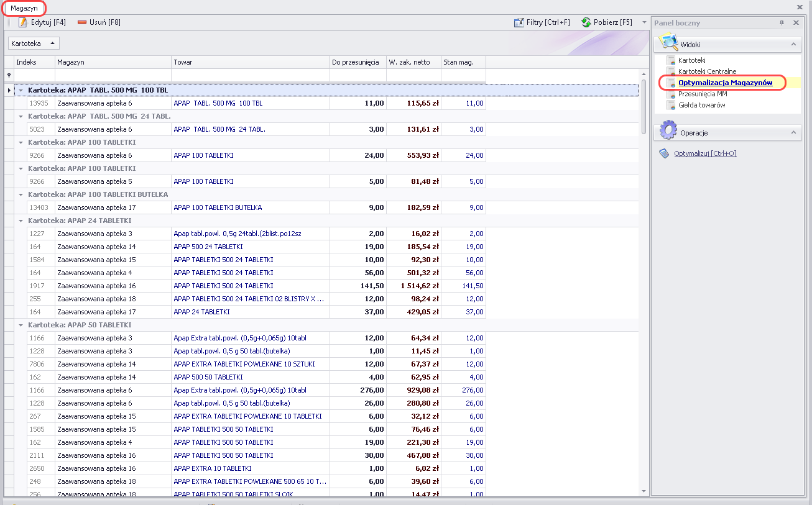Open the toolbar overflow dropdown arrow
Image resolution: width=812 pixels, height=505 pixels.
click(x=644, y=22)
